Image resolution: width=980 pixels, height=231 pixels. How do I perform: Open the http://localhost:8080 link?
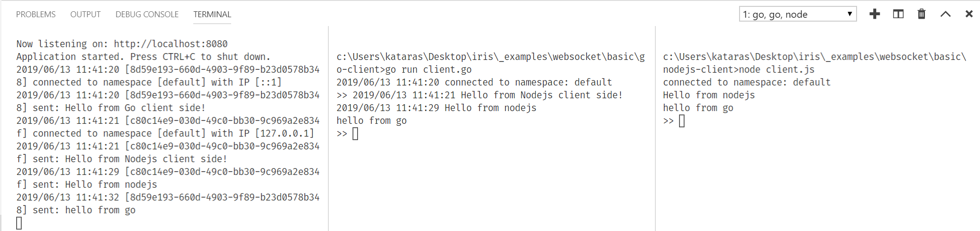pos(171,44)
